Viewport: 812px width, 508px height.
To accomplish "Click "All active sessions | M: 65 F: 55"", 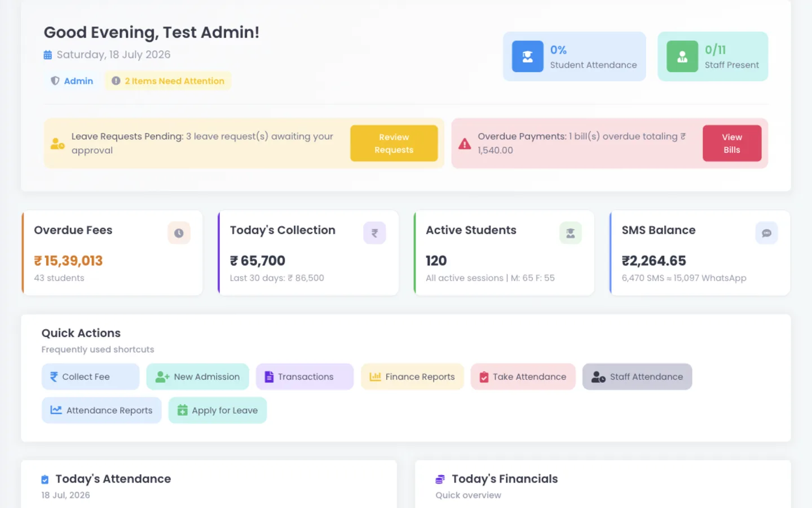I will [490, 278].
